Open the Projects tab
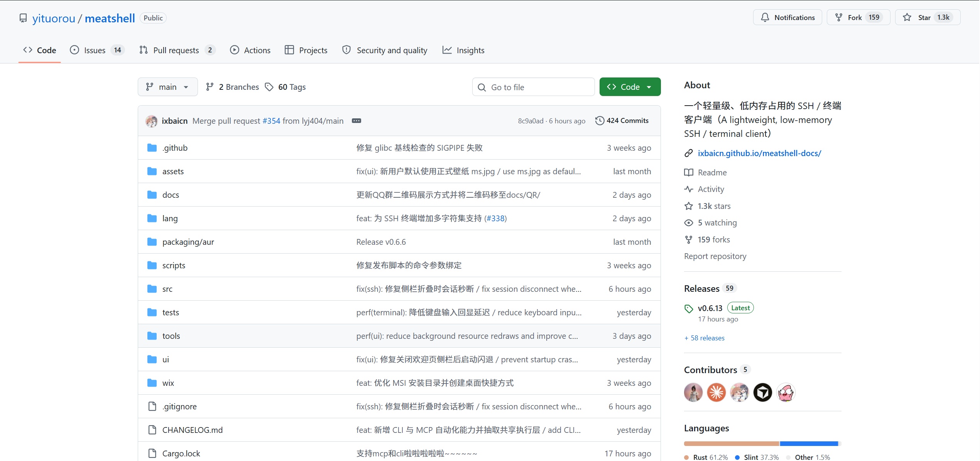Viewport: 980px width, 461px height. [x=306, y=50]
